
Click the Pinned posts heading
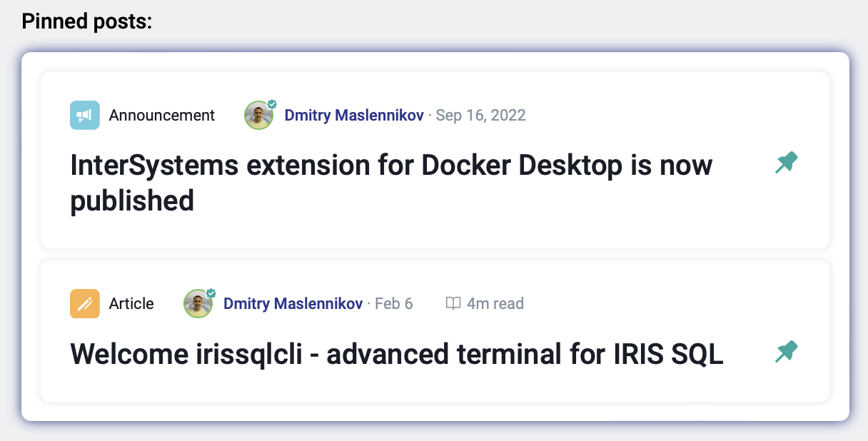coord(87,22)
